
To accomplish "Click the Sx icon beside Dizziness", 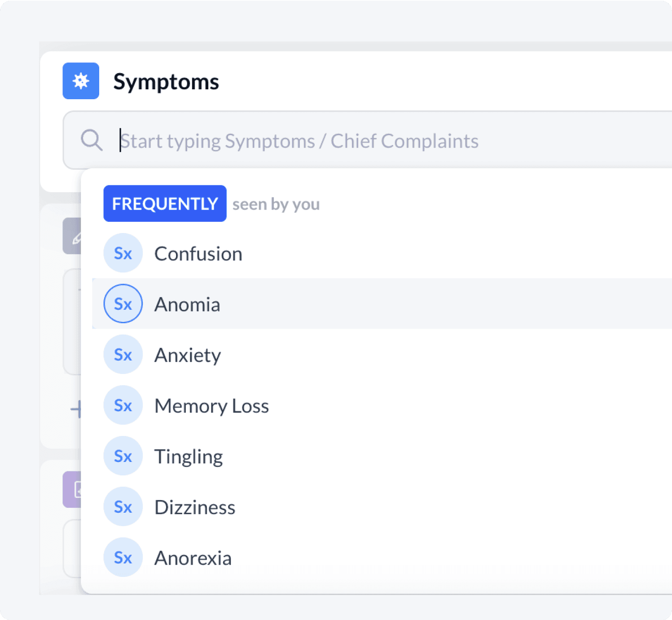I will click(123, 507).
